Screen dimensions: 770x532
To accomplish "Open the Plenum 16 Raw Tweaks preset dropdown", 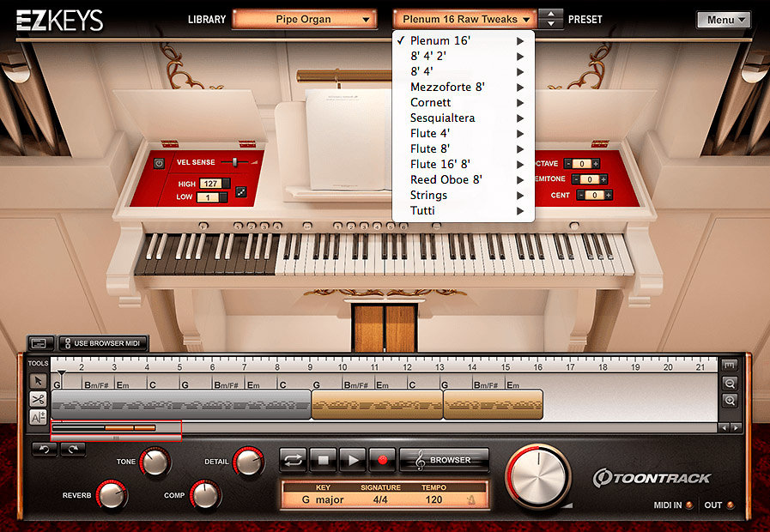I will [x=464, y=19].
